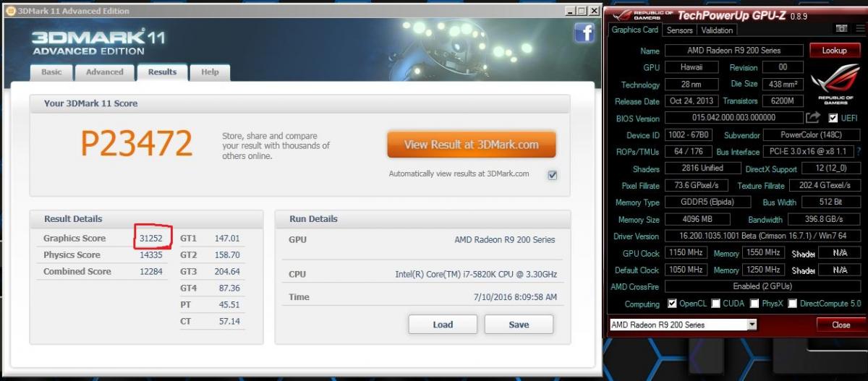Viewport: 868px width, 381px height.
Task: Click the 3DMark 11 window title icon
Action: pos(10,11)
